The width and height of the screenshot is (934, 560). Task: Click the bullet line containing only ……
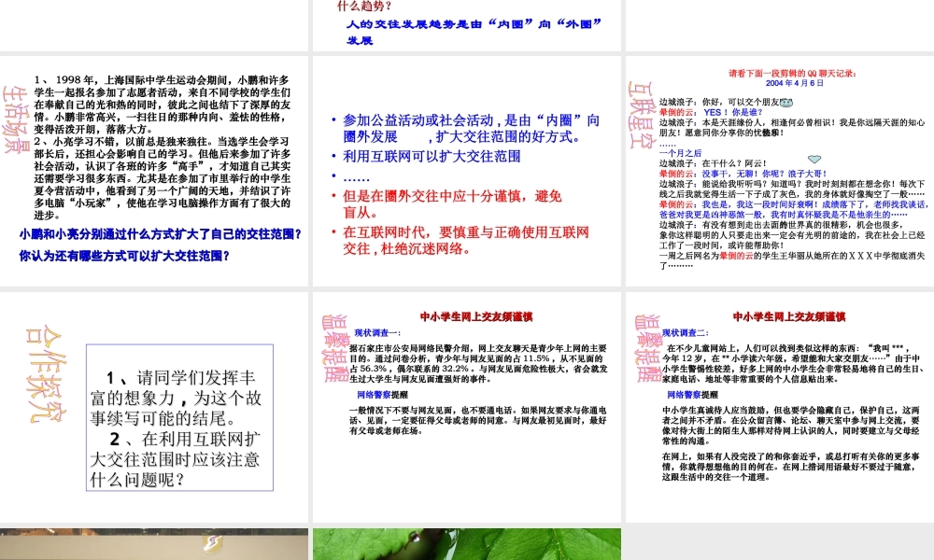click(356, 177)
